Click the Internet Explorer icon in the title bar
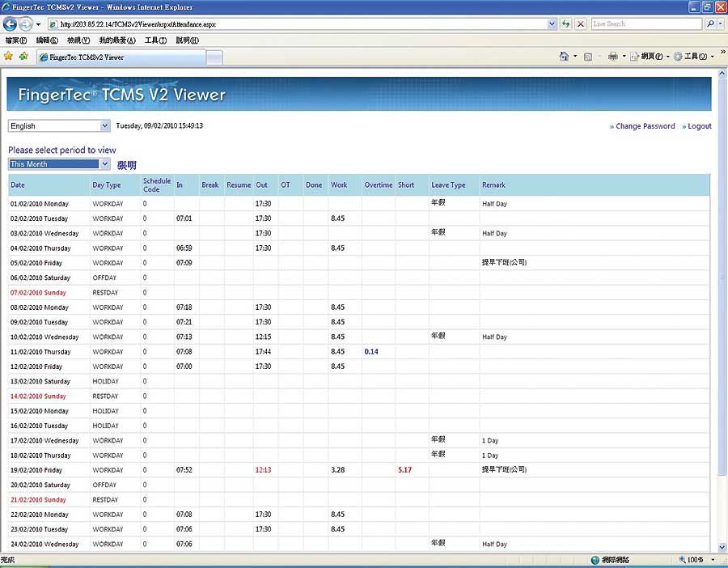728x568 pixels. (6, 7)
